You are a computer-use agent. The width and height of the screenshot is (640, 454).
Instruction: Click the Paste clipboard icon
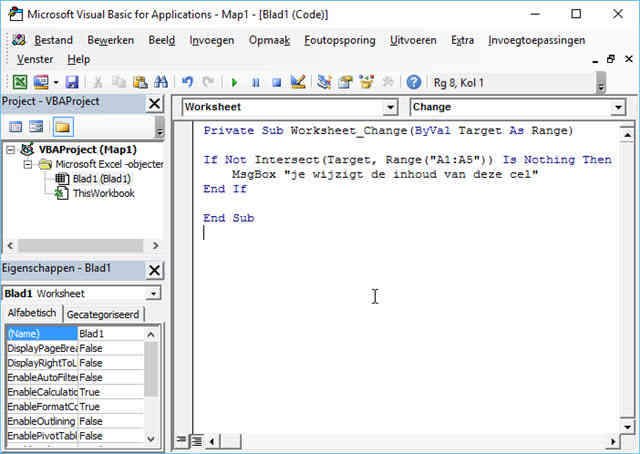click(x=140, y=82)
